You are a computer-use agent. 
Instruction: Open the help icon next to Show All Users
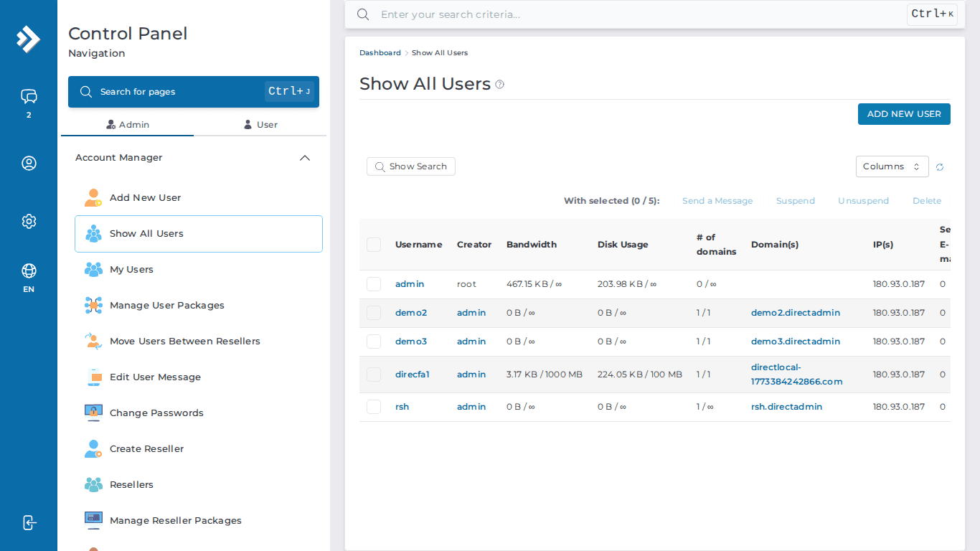coord(499,84)
